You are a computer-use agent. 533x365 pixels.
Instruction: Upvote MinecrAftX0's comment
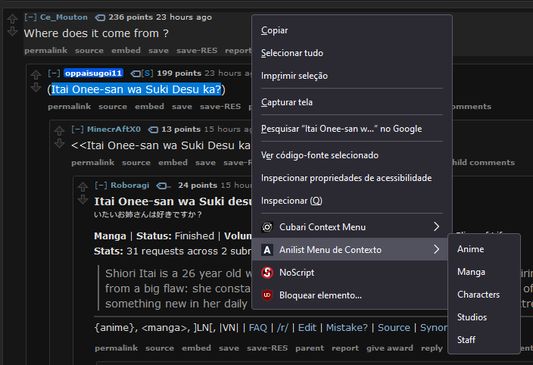59,131
